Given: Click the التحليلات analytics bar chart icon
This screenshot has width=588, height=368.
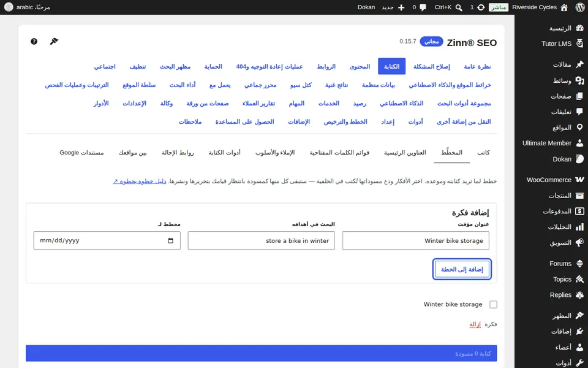Looking at the screenshot, I should (x=580, y=227).
